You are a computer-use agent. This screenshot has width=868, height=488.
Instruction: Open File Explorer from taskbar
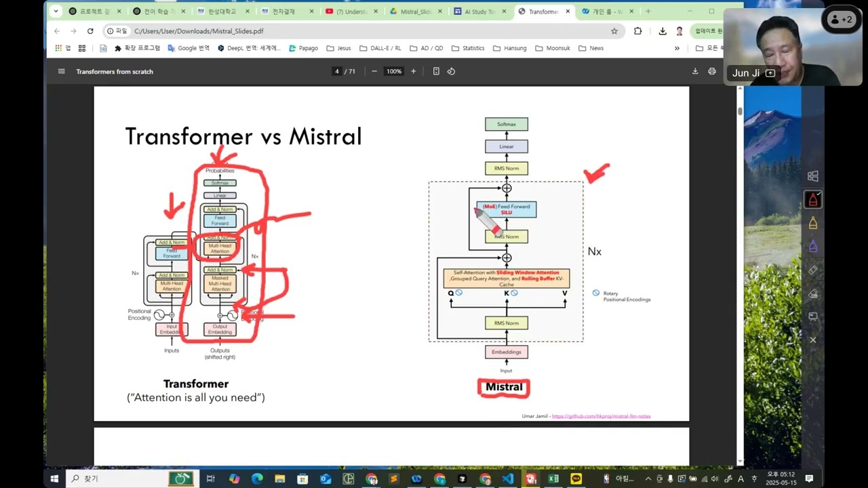(x=279, y=479)
